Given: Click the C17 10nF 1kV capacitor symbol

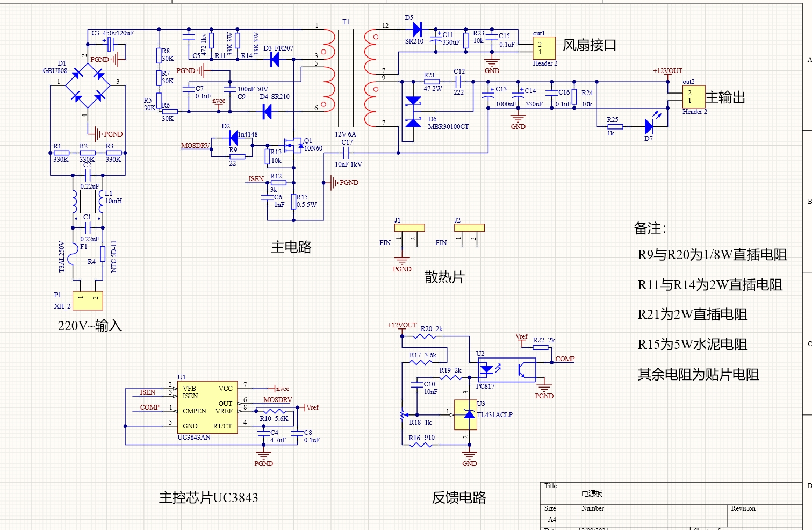Looking at the screenshot, I should pyautogui.click(x=347, y=153).
